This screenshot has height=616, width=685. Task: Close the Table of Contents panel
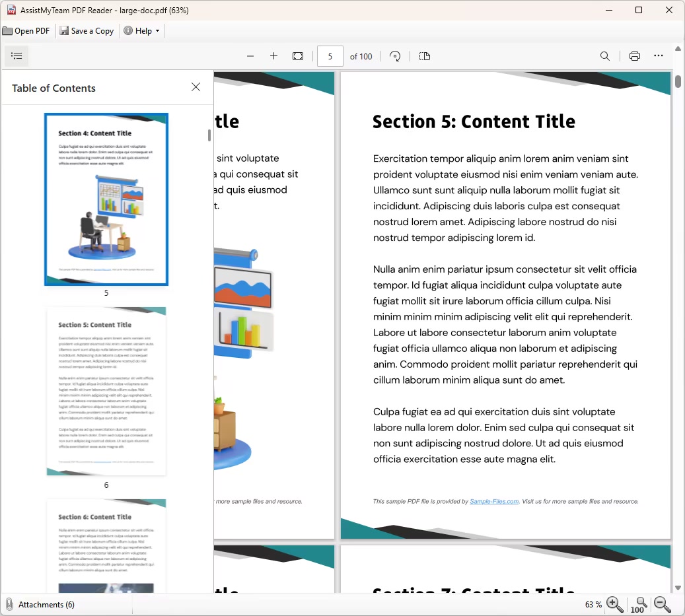[x=196, y=87]
